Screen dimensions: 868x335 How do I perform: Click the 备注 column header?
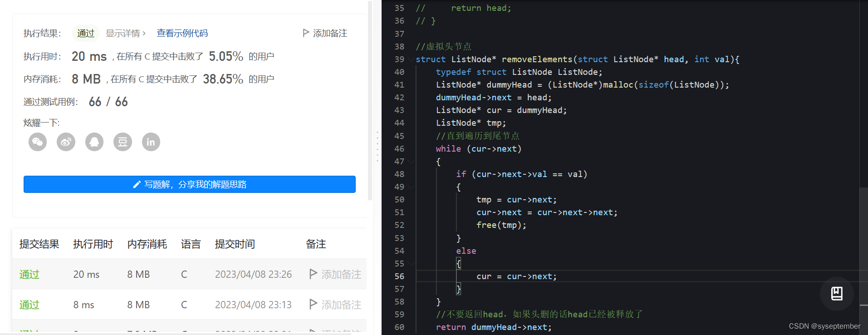click(316, 244)
